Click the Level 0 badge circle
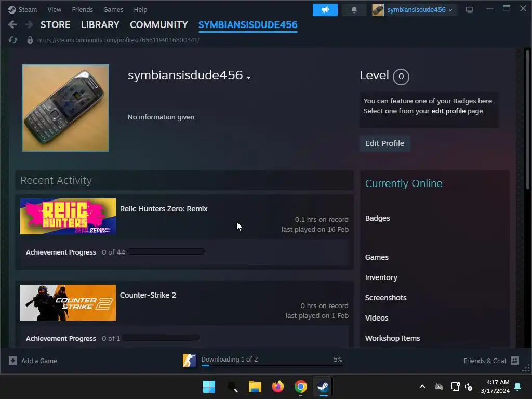The height and width of the screenshot is (399, 532). tap(401, 77)
